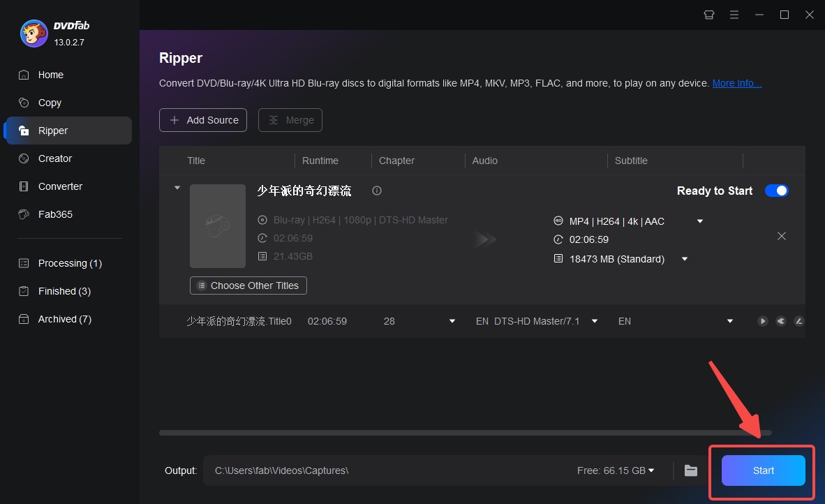
Task: Open the video edit icon for Title0
Action: pos(798,321)
